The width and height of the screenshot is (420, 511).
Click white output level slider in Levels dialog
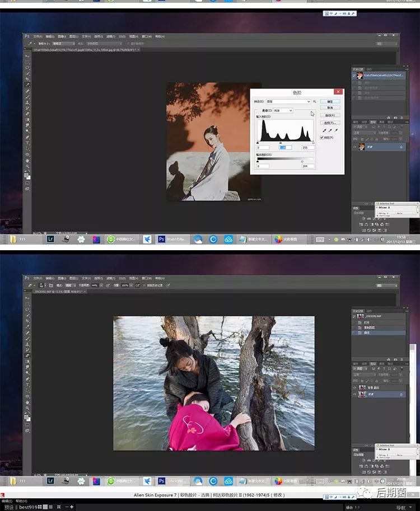(x=302, y=161)
